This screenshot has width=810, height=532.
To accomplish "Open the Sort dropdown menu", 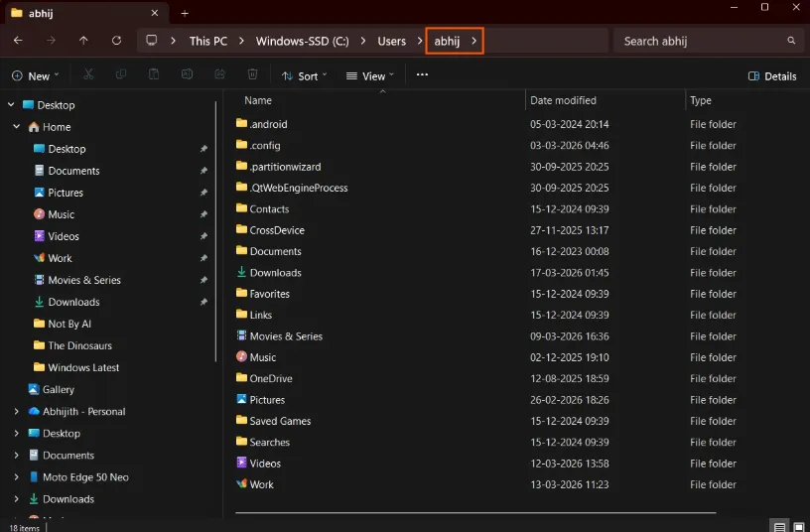I will pos(305,75).
